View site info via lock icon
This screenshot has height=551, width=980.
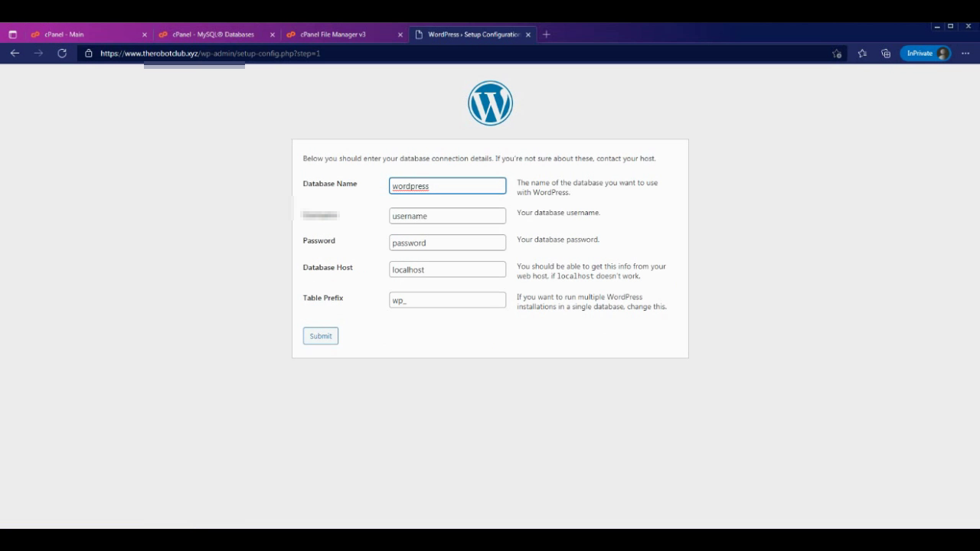(x=89, y=54)
